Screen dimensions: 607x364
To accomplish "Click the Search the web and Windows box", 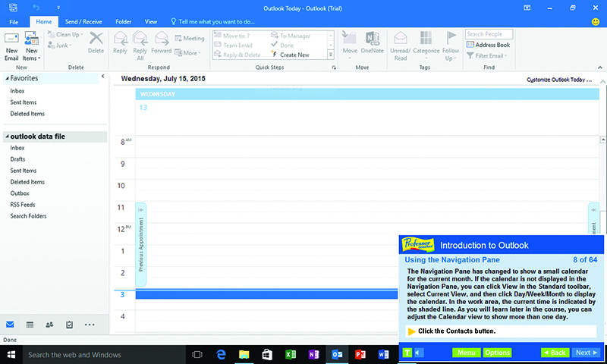I will click(104, 355).
